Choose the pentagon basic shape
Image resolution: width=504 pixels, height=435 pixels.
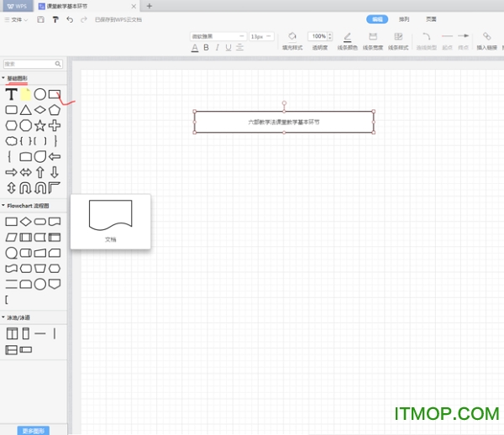pos(55,110)
